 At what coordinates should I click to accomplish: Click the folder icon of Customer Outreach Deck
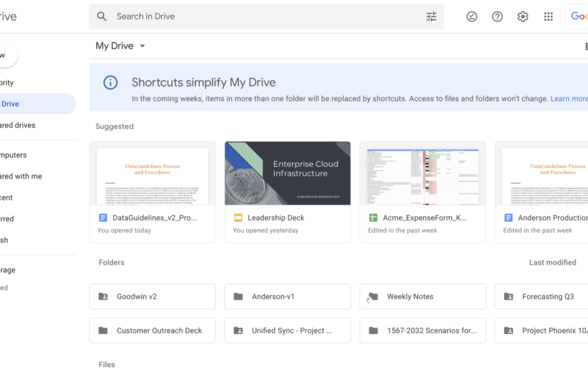[x=103, y=330]
